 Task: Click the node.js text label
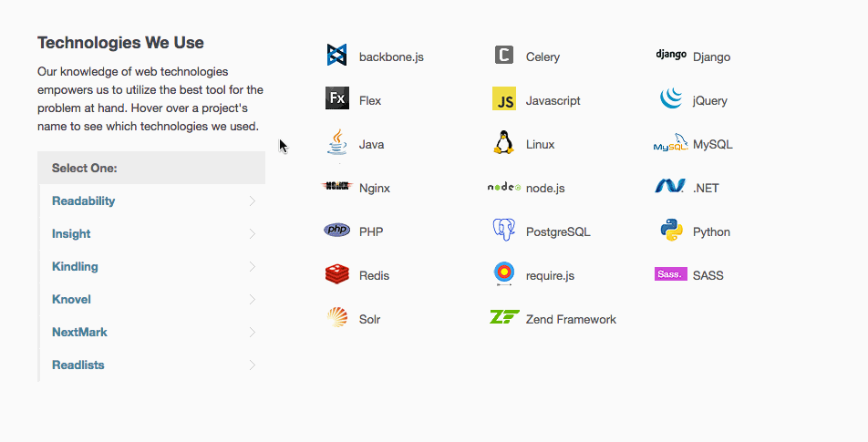545,188
